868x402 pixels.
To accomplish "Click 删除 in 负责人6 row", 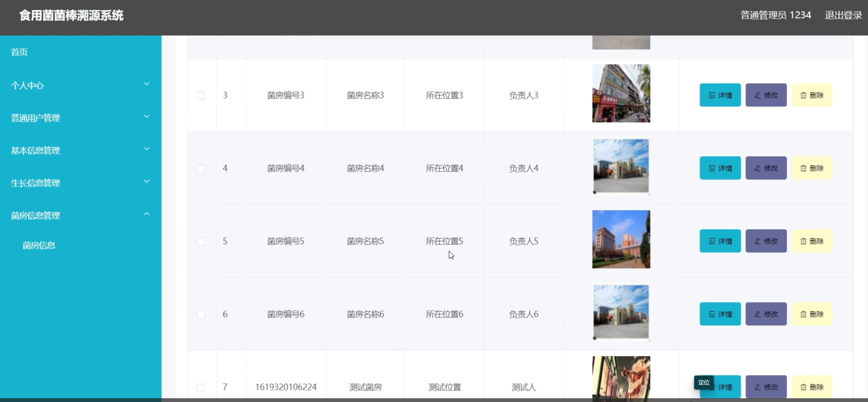I will 812,314.
